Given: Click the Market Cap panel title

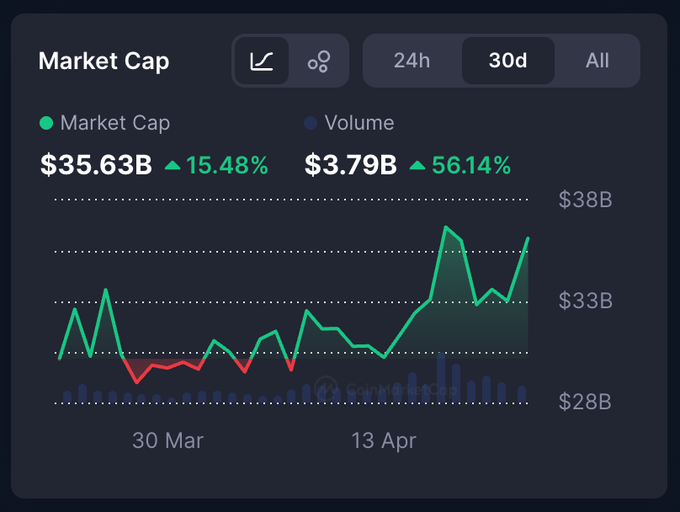Looking at the screenshot, I should (x=104, y=61).
